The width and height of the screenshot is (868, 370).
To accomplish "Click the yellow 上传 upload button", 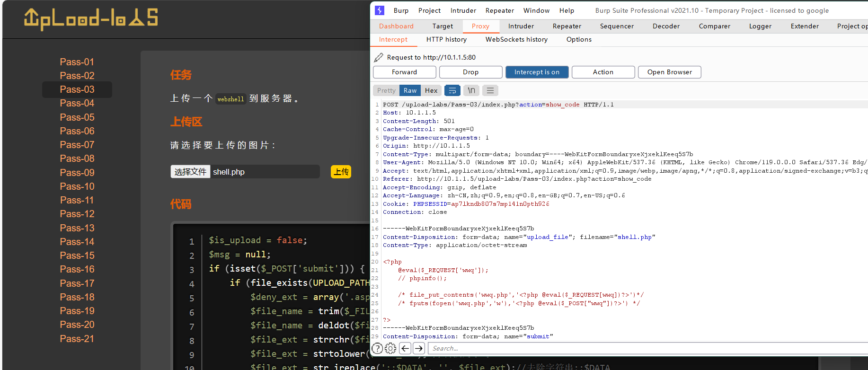I will (x=341, y=172).
